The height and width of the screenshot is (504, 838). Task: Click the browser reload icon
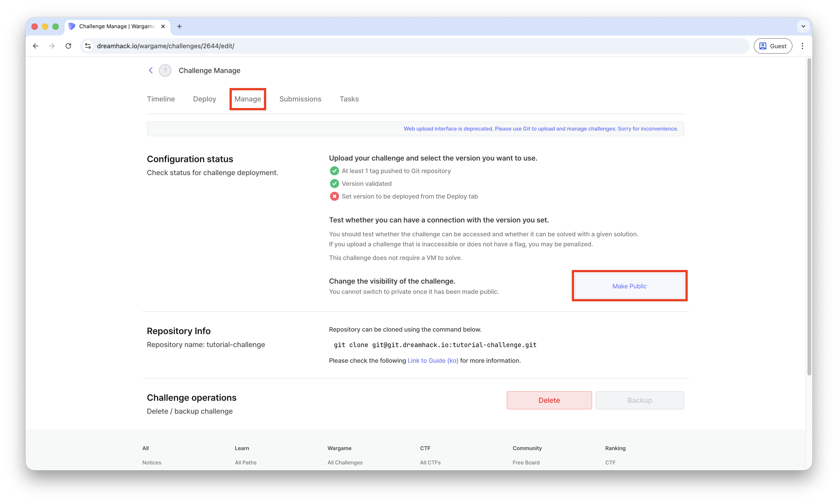pyautogui.click(x=68, y=46)
